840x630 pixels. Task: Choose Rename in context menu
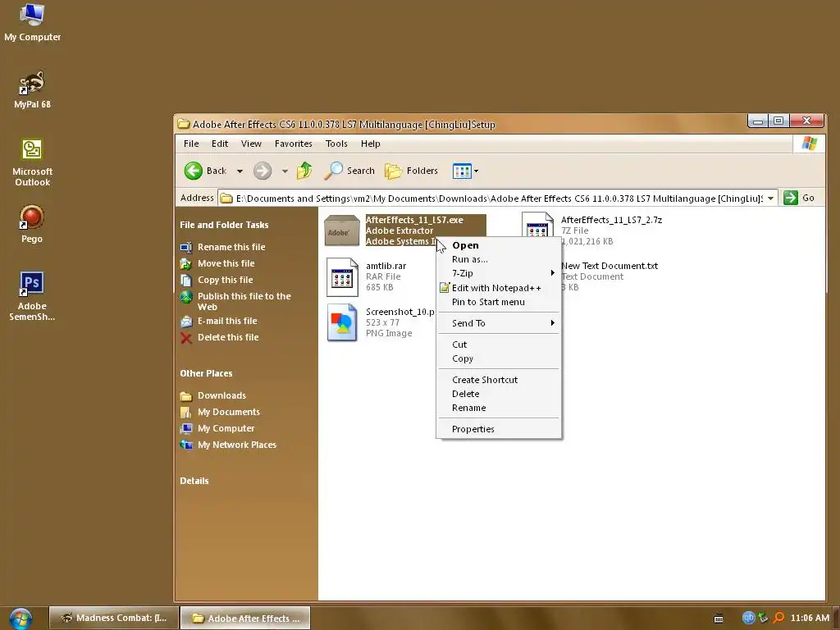(x=498, y=408)
